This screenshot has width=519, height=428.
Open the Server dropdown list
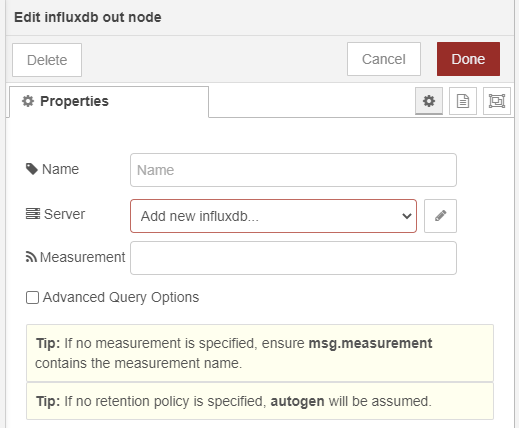(x=273, y=216)
